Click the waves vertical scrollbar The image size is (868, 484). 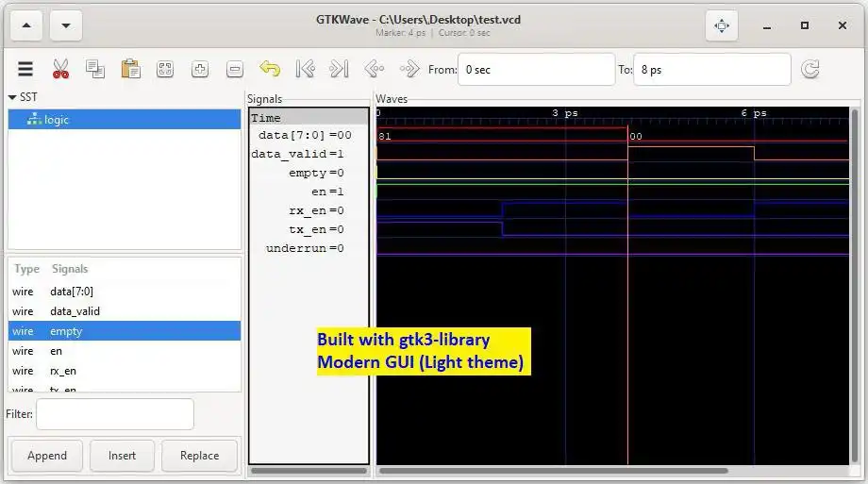pos(855,285)
